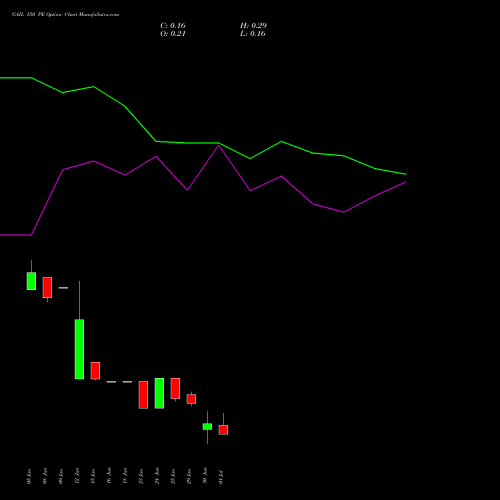Viewport: 500px width, 500px height.
Task: Click the red candle above 08 Jun
Action: (47, 287)
